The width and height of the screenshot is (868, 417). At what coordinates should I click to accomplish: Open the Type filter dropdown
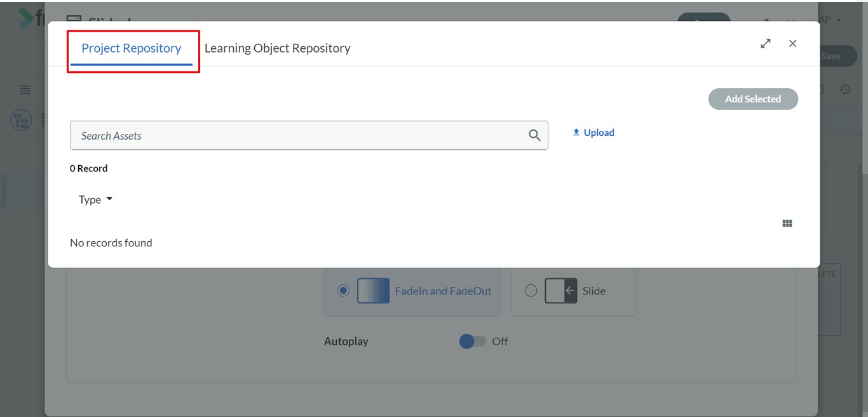pos(95,199)
